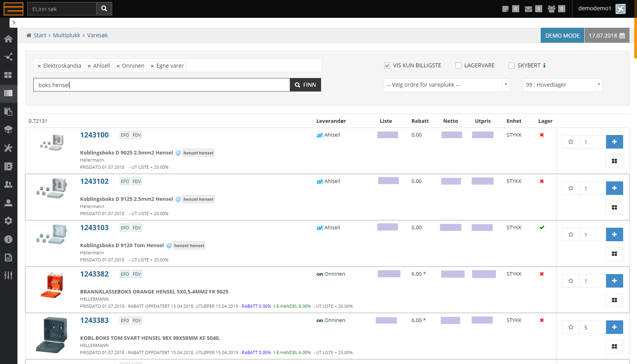The height and width of the screenshot is (364, 637).
Task: Click the Multiplukk breadcrumb link
Action: [67, 35]
